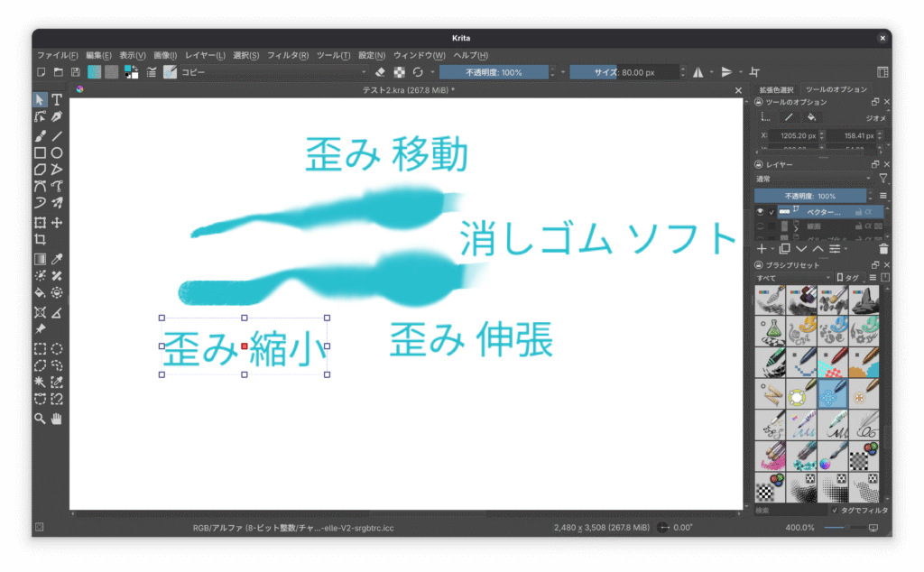This screenshot has width=924, height=572.
Task: Select the Contiguous Selection magic wand tool
Action: click(x=40, y=383)
